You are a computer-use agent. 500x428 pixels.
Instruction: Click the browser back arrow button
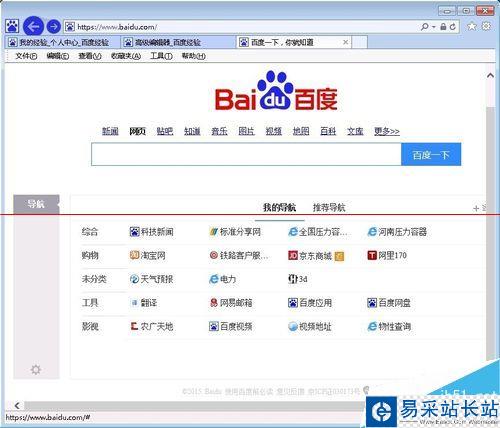[x=33, y=26]
